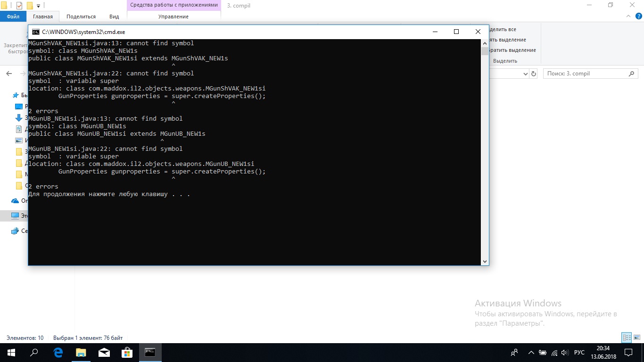Show hidden system tray icons
The height and width of the screenshot is (362, 644).
[x=531, y=353]
